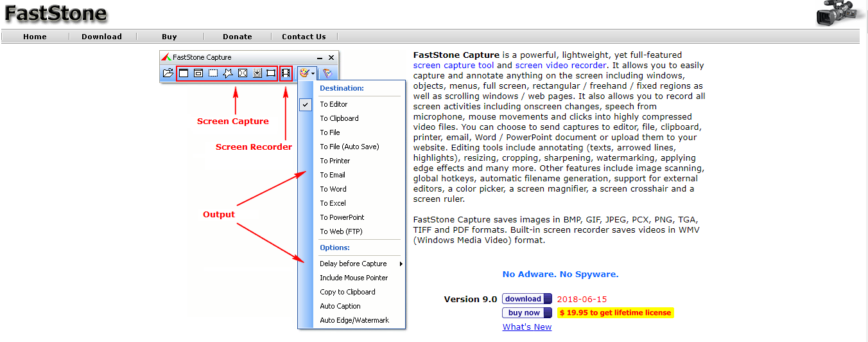Open the Output palette dropdown
This screenshot has width=868, height=342.
tap(307, 73)
